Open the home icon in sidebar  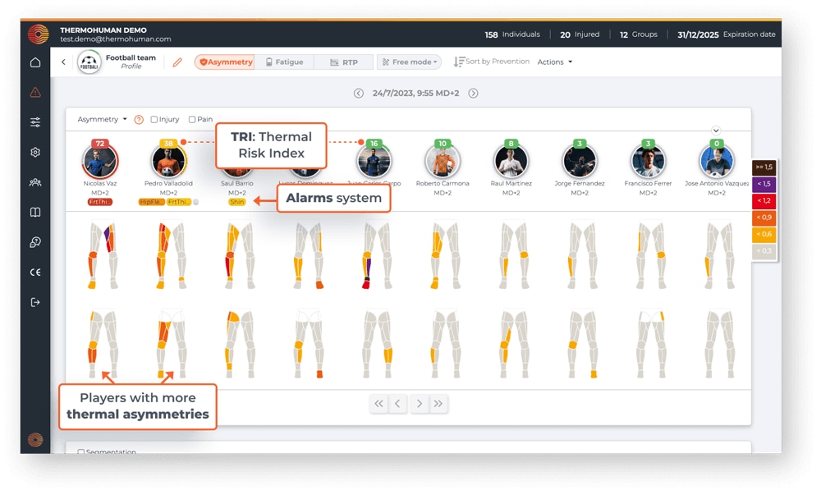[x=35, y=62]
